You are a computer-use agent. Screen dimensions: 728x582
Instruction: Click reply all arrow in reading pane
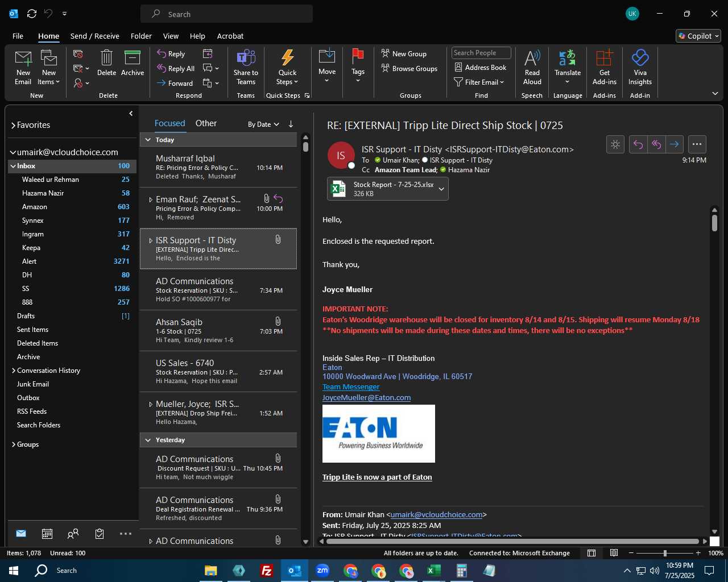pyautogui.click(x=656, y=144)
